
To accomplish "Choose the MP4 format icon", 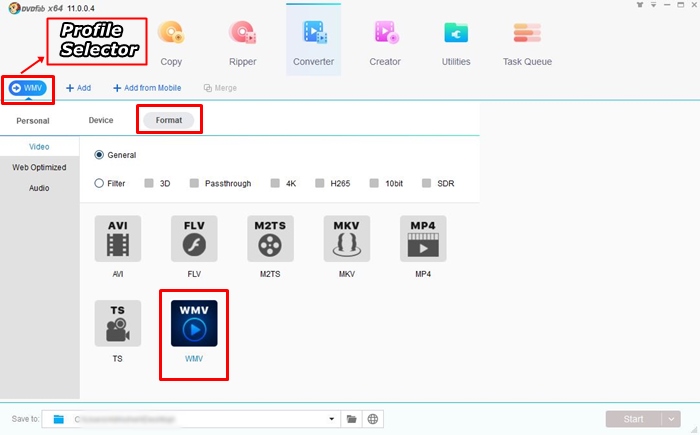I will pyautogui.click(x=423, y=238).
